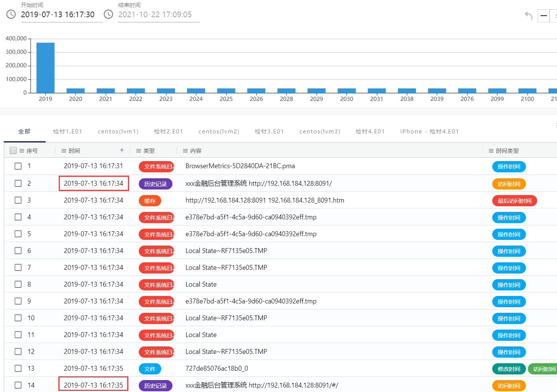Screen dimensions: 557x392
Task: Click the 最后访问时间 badge in row 3
Action: tap(515, 201)
